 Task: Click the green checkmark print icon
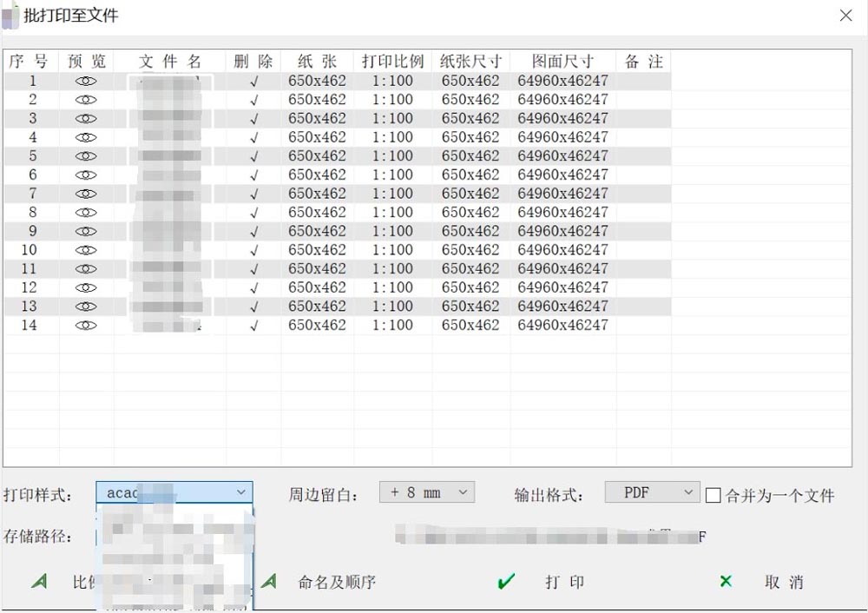507,583
